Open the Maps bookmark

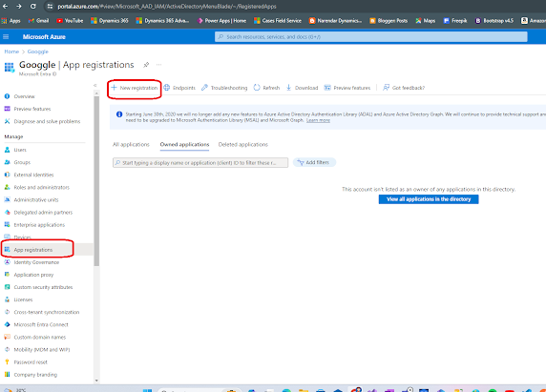coord(425,21)
